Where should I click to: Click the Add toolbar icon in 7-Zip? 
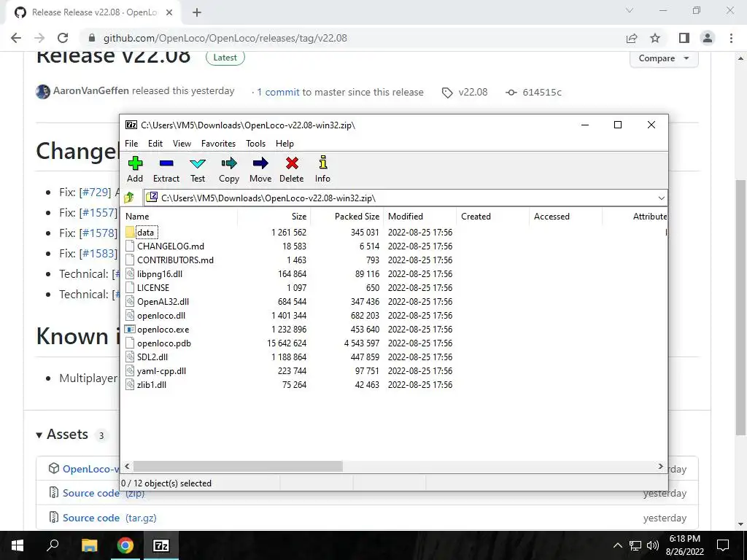tap(135, 164)
